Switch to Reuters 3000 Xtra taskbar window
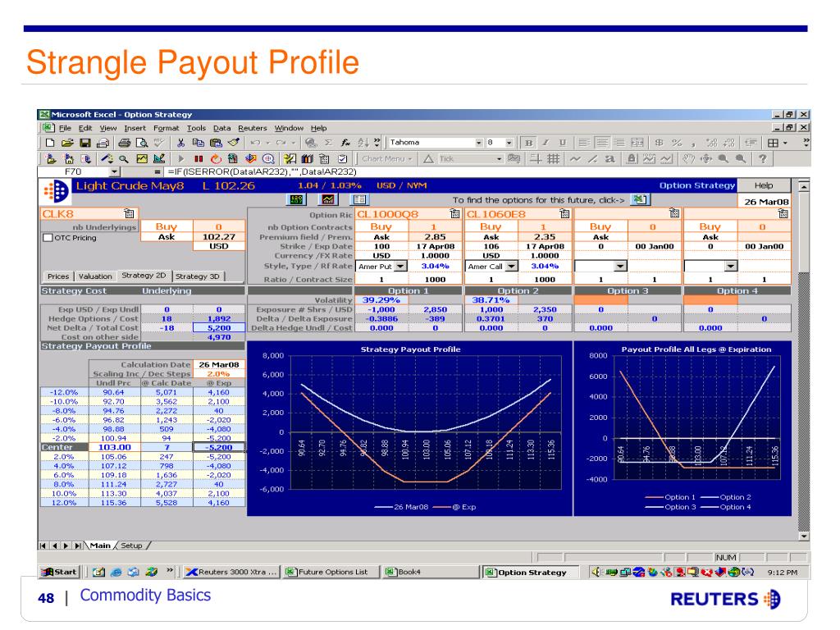The image size is (840, 630). pyautogui.click(x=231, y=572)
